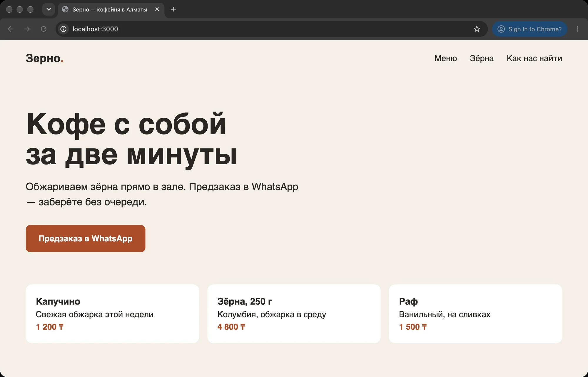Screen dimensions: 588x377
Task: Click the browser back arrow
Action: pyautogui.click(x=11, y=29)
